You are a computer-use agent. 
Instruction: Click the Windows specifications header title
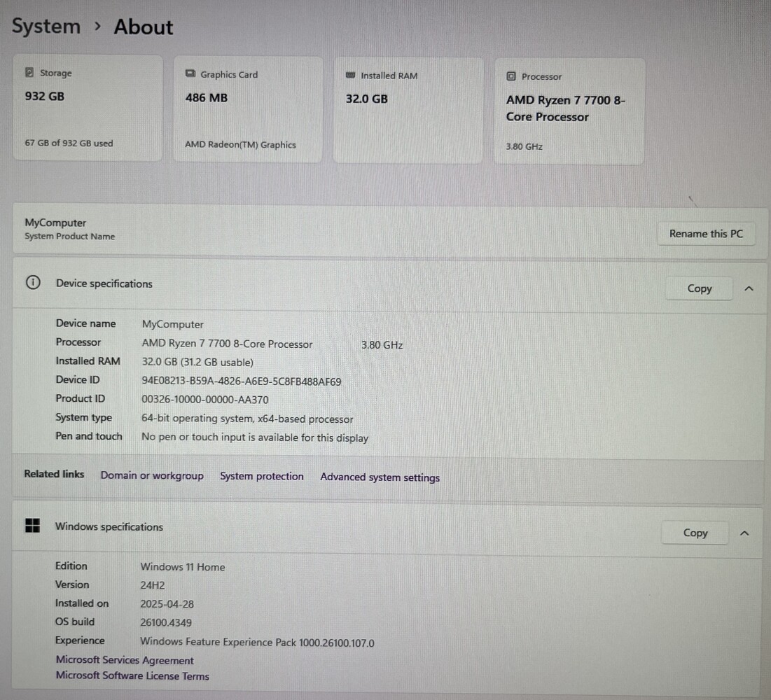click(109, 526)
